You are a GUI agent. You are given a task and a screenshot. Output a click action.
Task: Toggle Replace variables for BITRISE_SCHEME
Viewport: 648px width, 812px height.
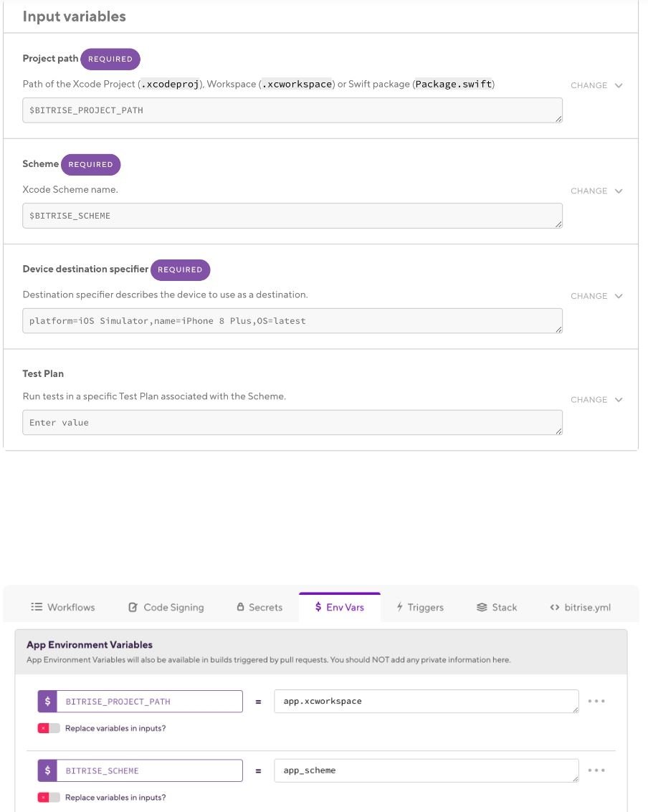pos(49,797)
